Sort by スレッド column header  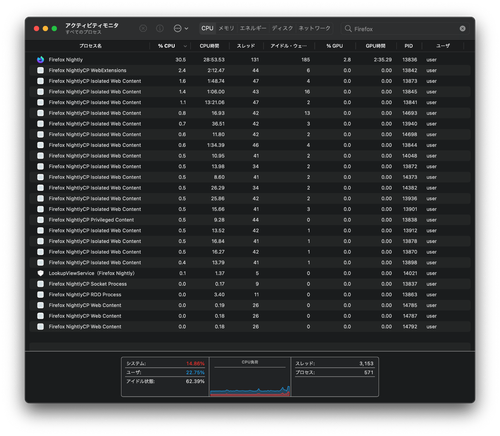246,46
